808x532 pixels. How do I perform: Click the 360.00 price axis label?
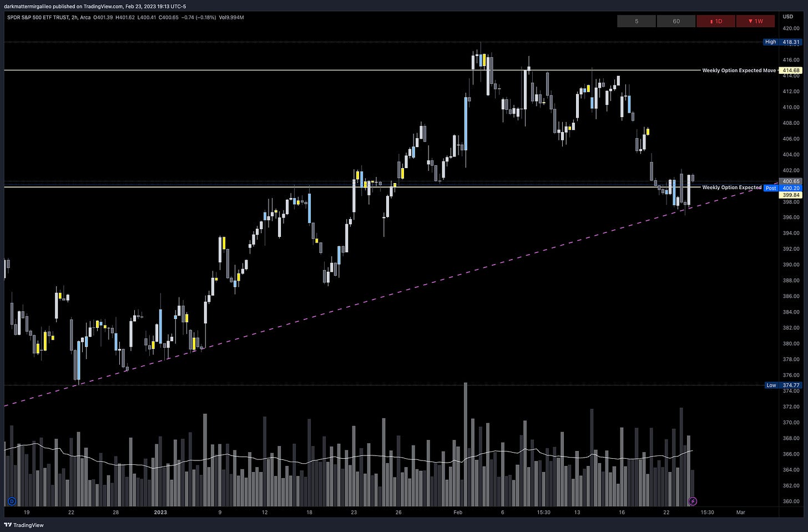(791, 501)
